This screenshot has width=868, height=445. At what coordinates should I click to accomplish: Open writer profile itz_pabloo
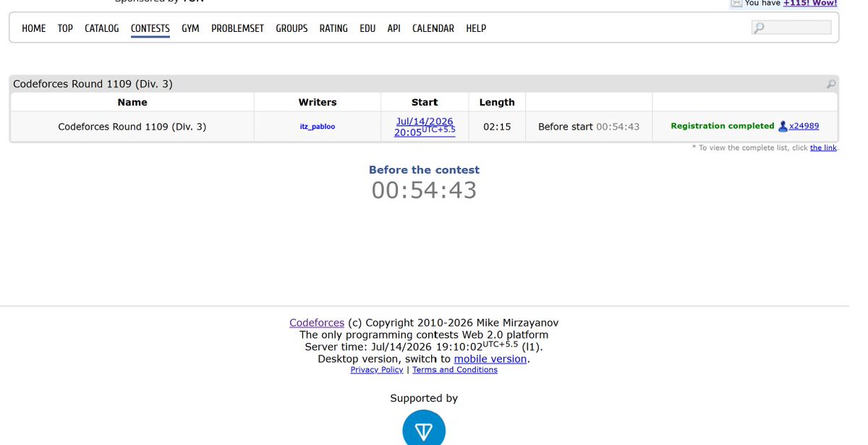click(318, 127)
